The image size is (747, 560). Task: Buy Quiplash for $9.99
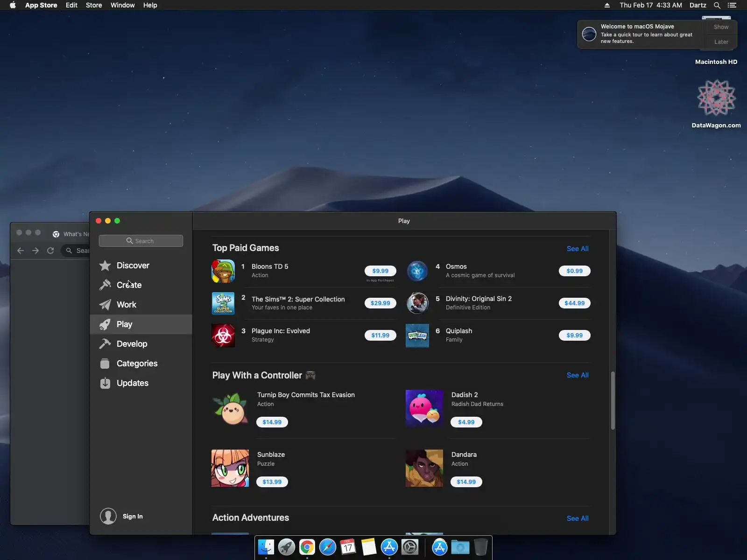tap(575, 336)
